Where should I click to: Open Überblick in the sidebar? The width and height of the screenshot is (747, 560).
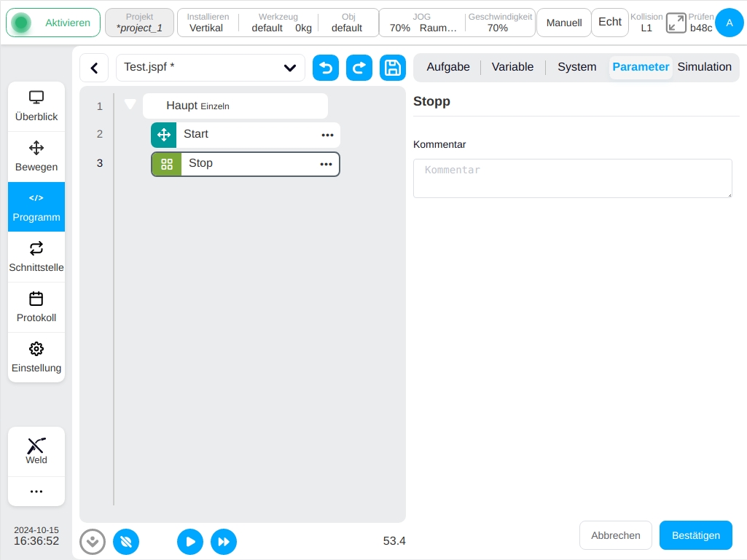36,106
